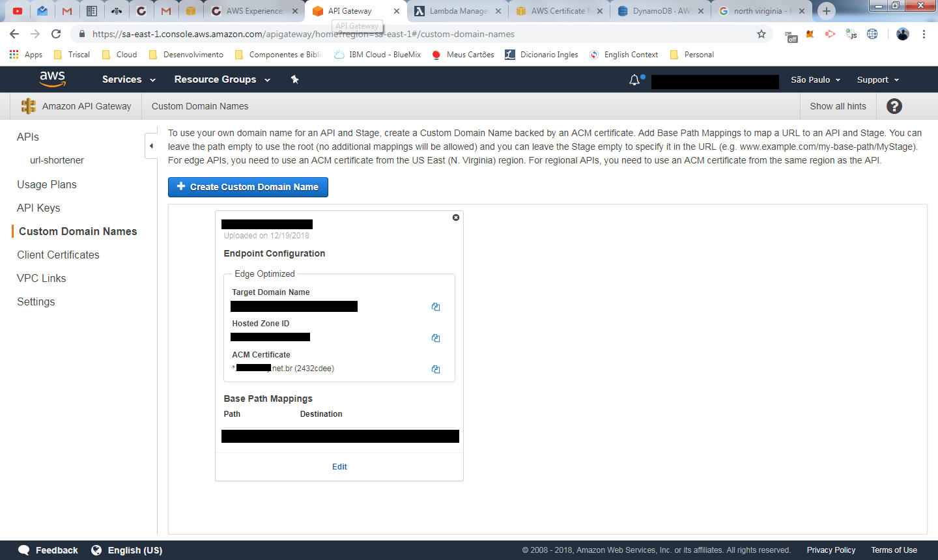Image resolution: width=938 pixels, height=560 pixels.
Task: Expand the Support dropdown menu
Action: [x=878, y=79]
